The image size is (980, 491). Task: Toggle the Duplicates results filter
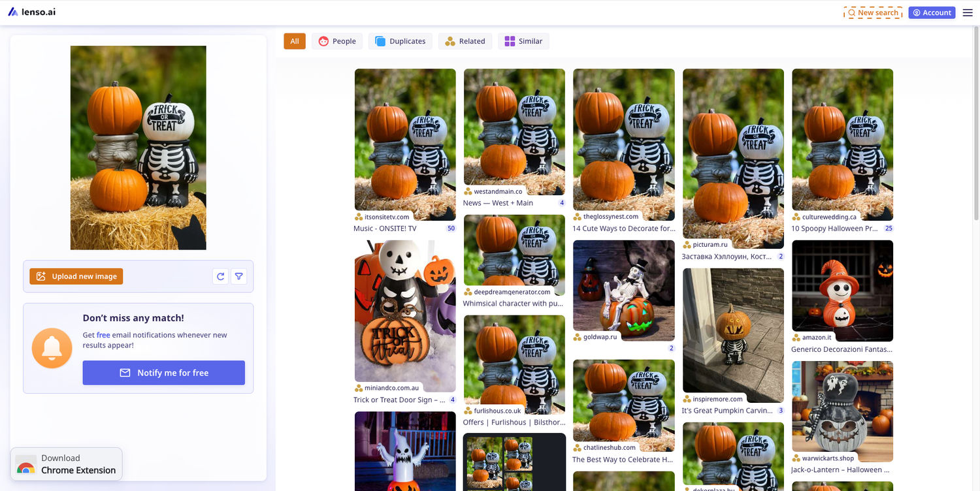400,40
